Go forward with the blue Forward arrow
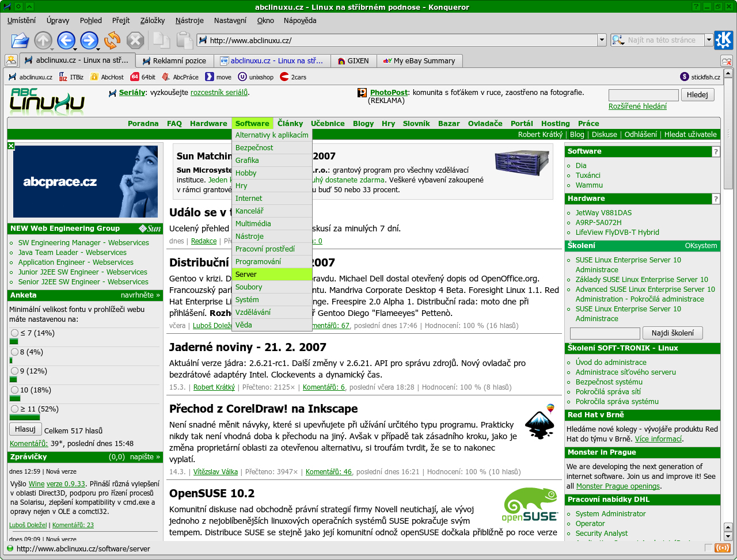 89,40
